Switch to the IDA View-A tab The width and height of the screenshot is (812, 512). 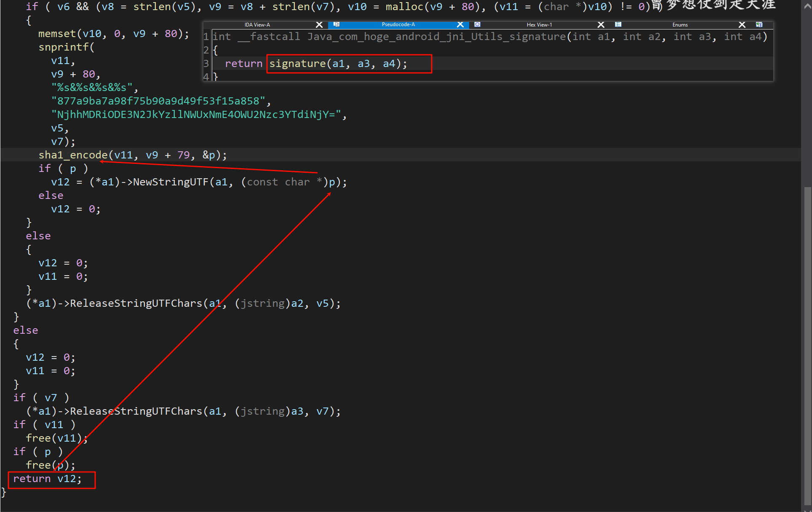pos(257,25)
